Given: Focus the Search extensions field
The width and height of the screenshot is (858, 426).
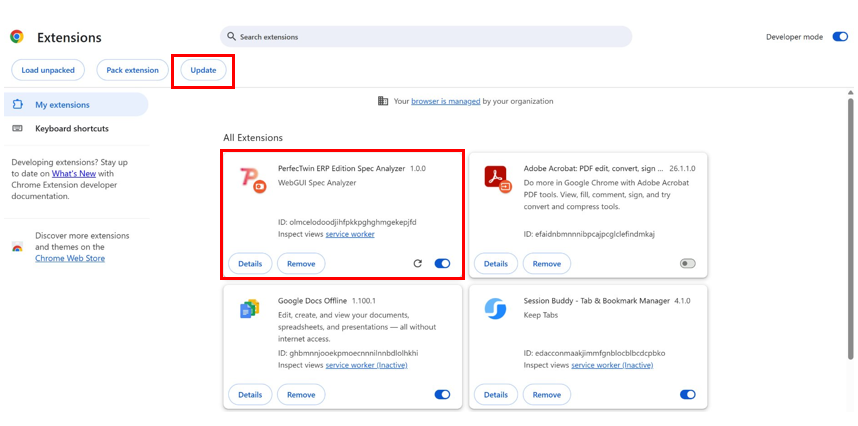Looking at the screenshot, I should pos(426,37).
